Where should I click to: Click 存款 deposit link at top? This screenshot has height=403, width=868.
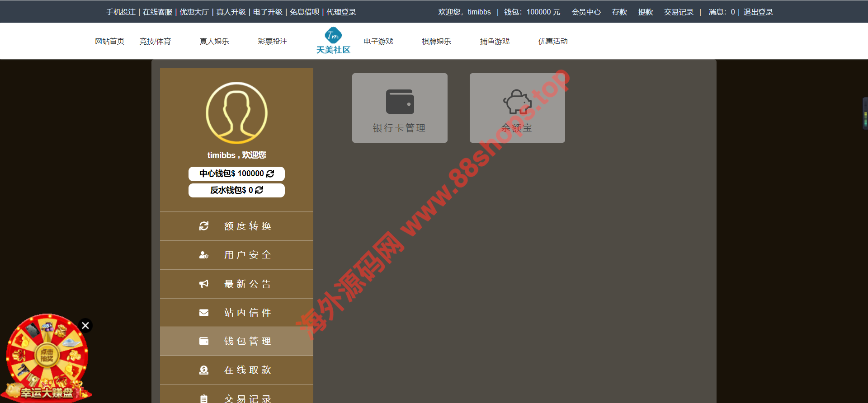[619, 12]
